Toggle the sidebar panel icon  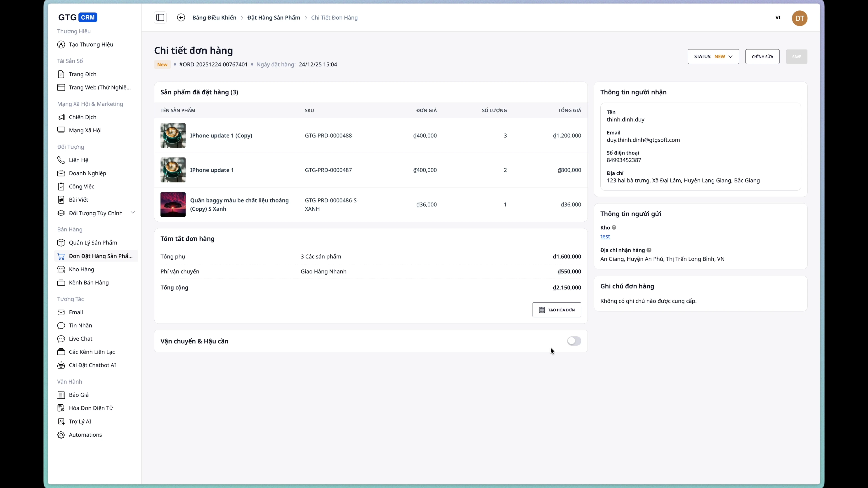(160, 18)
